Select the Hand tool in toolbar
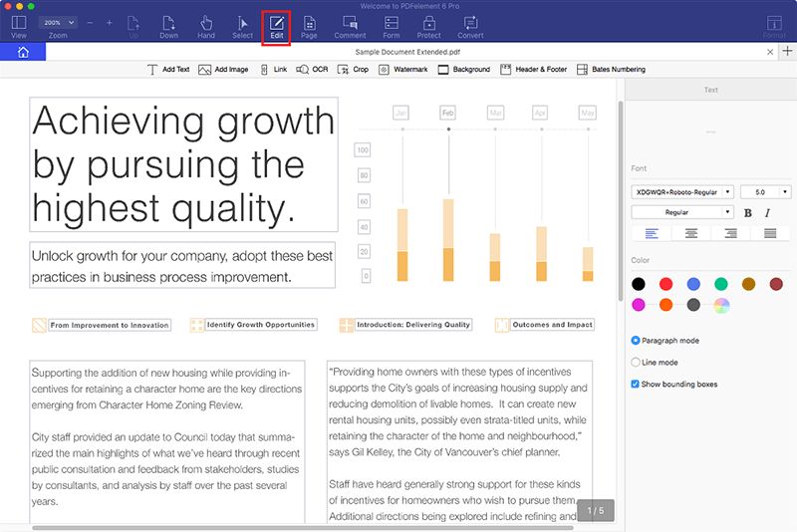 click(x=206, y=25)
